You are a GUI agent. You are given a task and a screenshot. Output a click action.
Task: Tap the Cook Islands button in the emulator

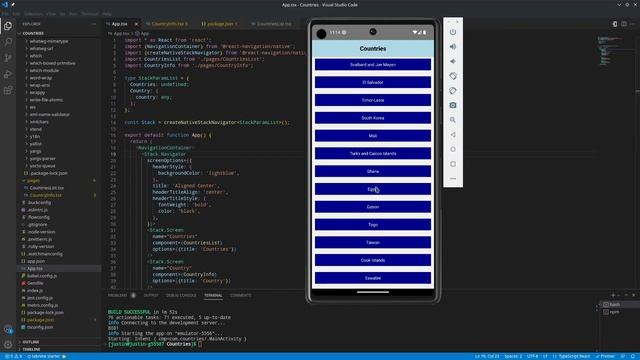[x=373, y=260]
